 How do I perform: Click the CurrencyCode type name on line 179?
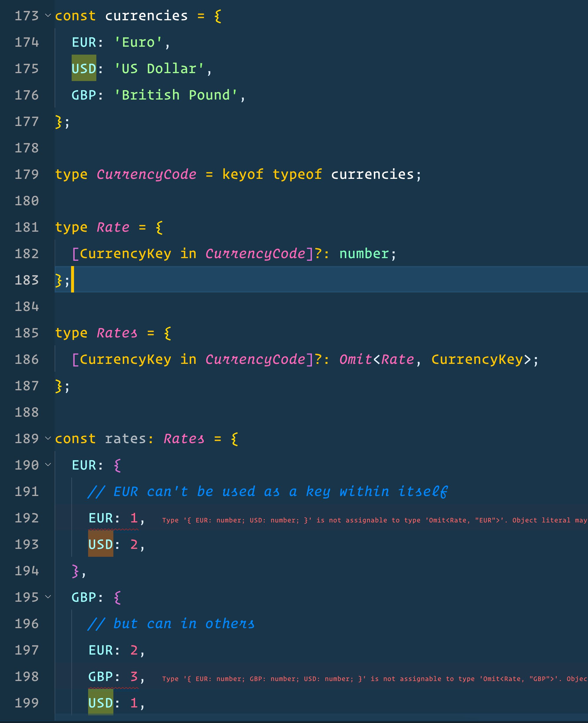coord(146,174)
